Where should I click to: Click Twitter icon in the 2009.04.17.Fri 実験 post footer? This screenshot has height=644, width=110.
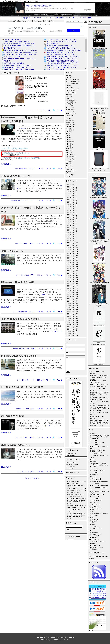coord(54,472)
